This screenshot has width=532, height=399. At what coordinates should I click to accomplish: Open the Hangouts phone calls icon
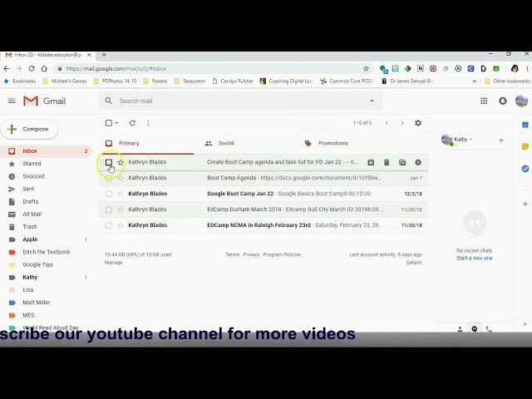pos(489,329)
